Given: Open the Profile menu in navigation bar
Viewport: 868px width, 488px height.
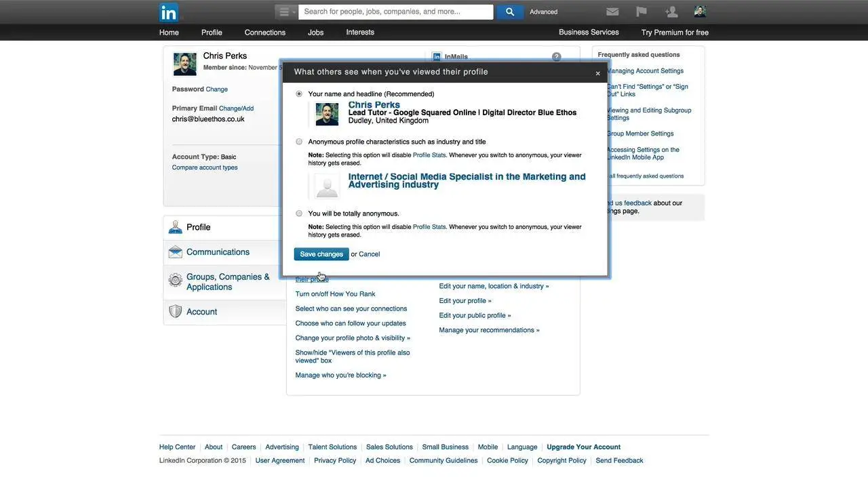Looking at the screenshot, I should pyautogui.click(x=212, y=33).
